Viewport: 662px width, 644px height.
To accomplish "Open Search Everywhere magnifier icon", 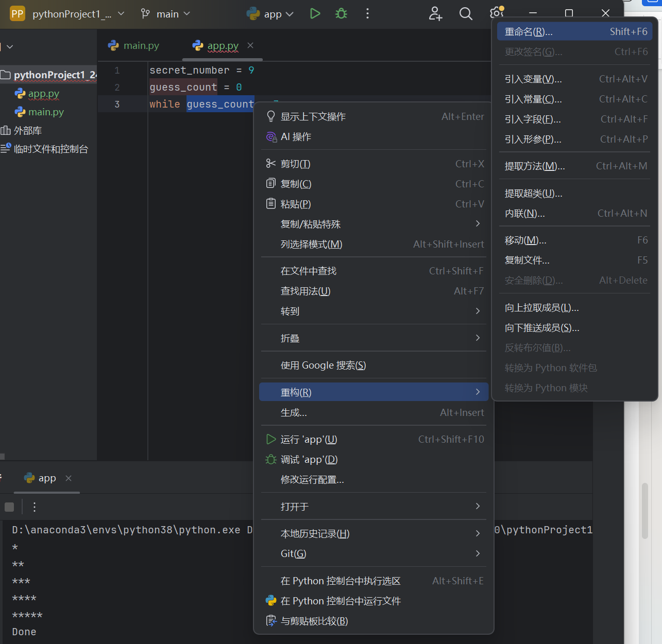I will 466,14.
